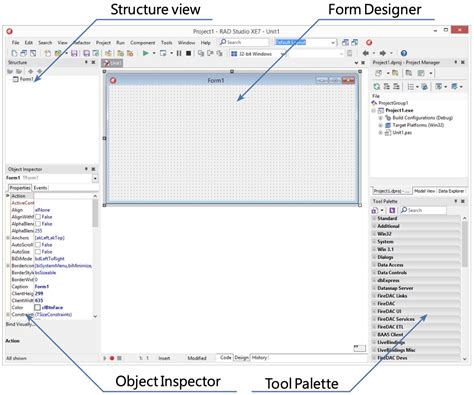Screen dimensions: 474x395
Task: Switch to the Design tab at bottom
Action: point(241,358)
